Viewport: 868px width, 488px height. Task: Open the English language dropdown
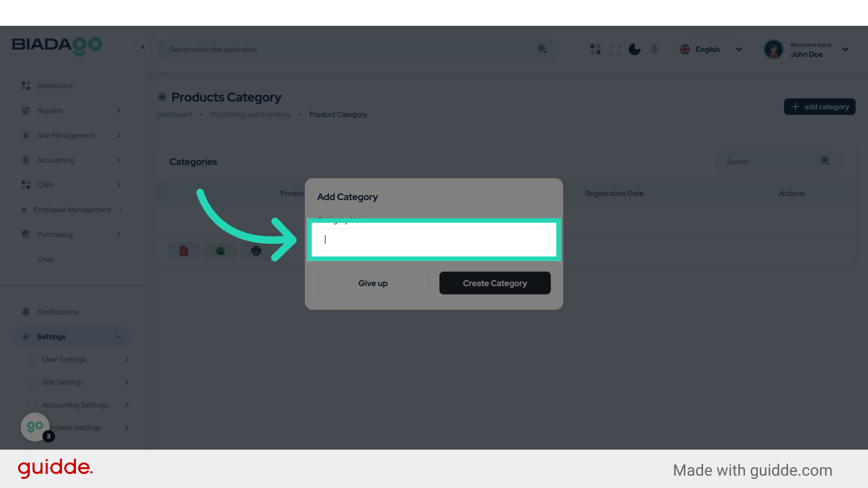click(711, 49)
